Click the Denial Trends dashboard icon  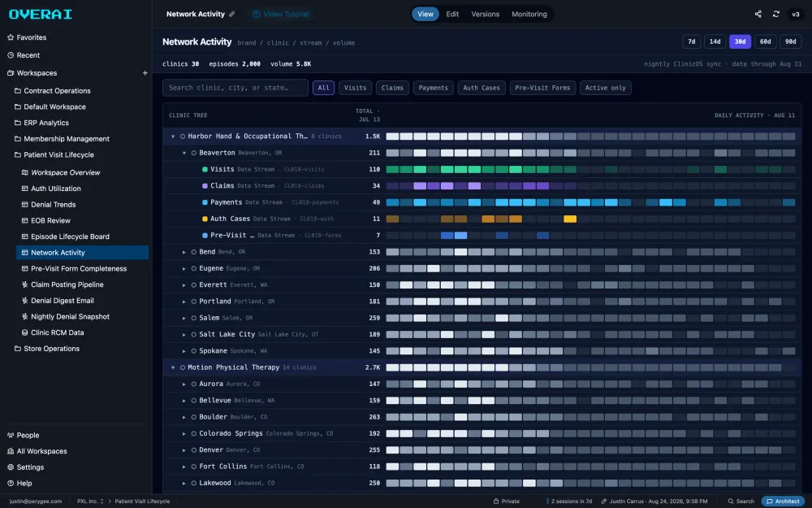tap(25, 205)
